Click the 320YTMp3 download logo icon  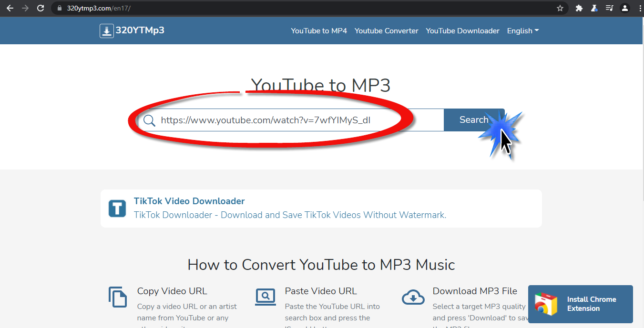106,31
